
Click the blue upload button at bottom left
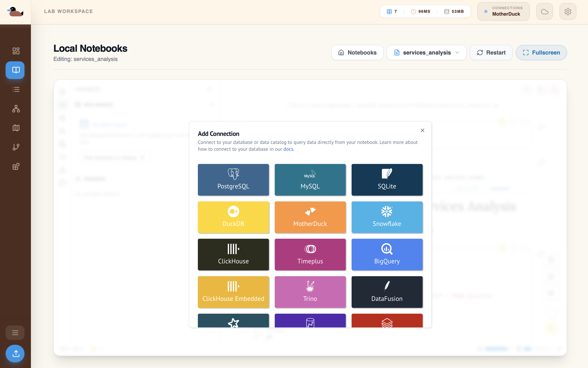(15, 353)
